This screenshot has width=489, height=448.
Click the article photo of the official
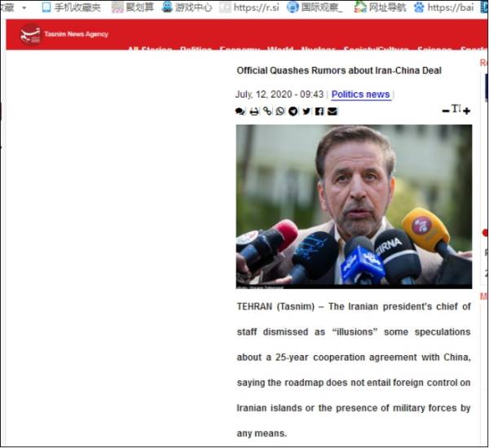(x=354, y=205)
